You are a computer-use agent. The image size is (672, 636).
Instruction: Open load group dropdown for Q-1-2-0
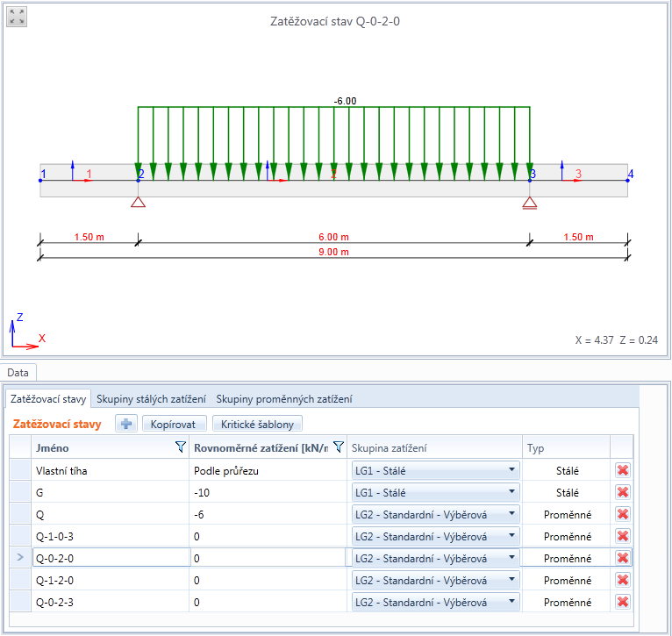click(435, 580)
